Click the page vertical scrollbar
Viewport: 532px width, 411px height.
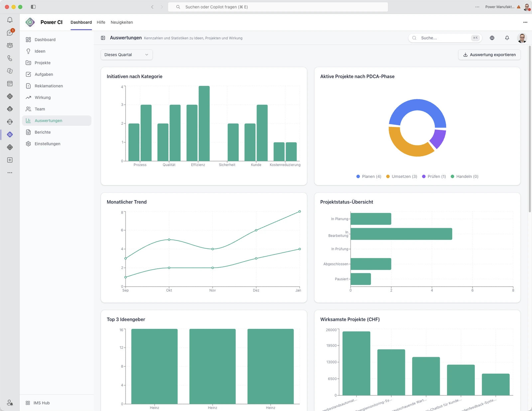pos(530,129)
